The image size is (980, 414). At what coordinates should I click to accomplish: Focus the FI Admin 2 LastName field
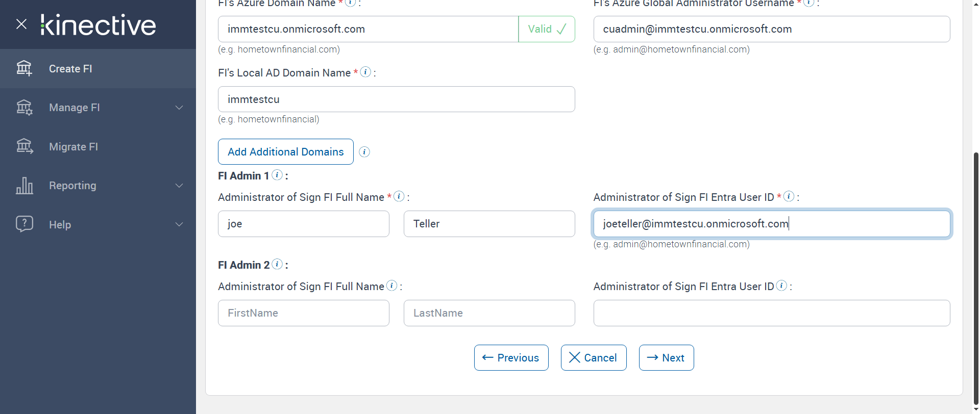pyautogui.click(x=489, y=313)
